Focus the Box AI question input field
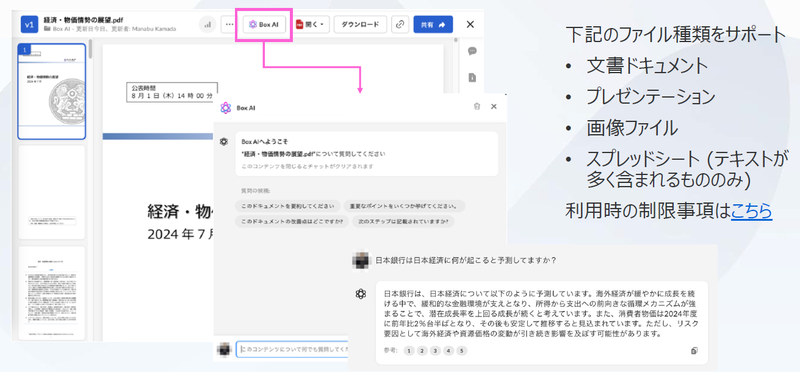The width and height of the screenshot is (800, 372). click(292, 350)
